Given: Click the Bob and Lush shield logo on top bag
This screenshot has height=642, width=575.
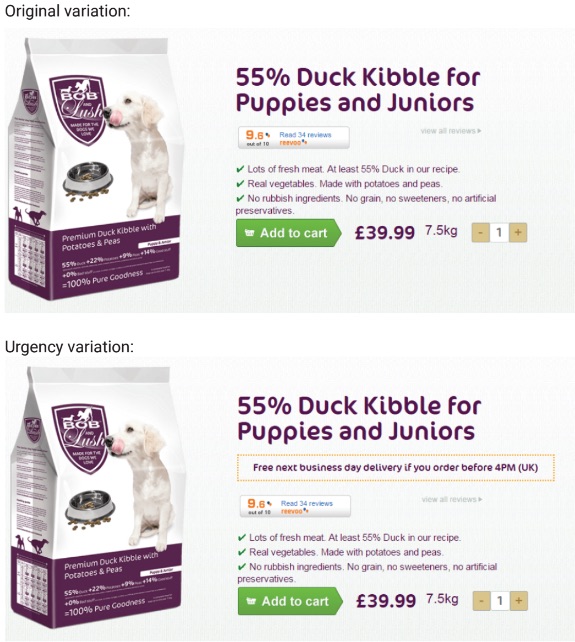Looking at the screenshot, I should (x=79, y=109).
